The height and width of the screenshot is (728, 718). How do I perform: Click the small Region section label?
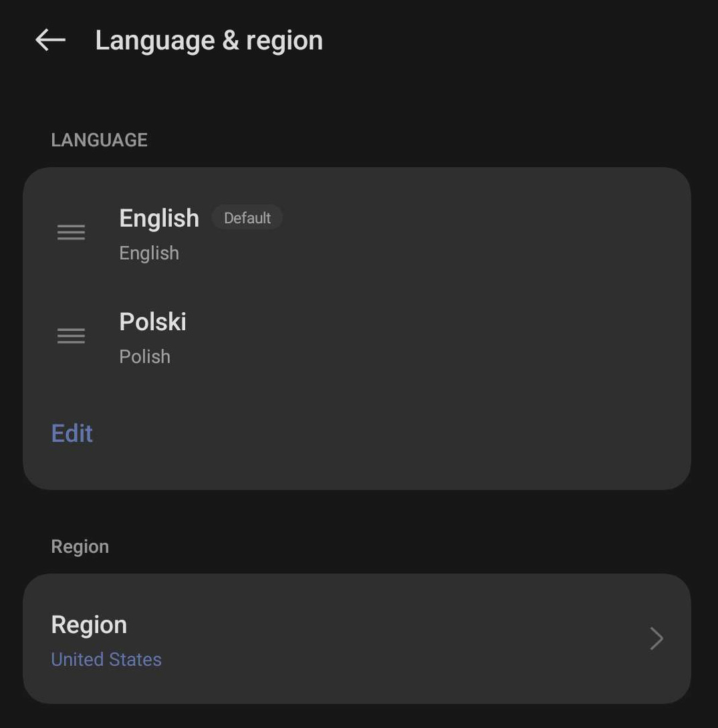80,546
